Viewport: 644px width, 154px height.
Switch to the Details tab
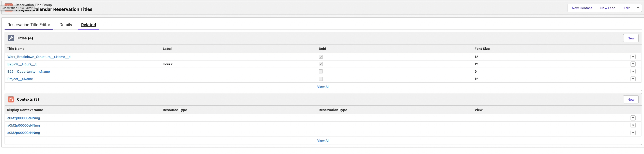pyautogui.click(x=66, y=25)
